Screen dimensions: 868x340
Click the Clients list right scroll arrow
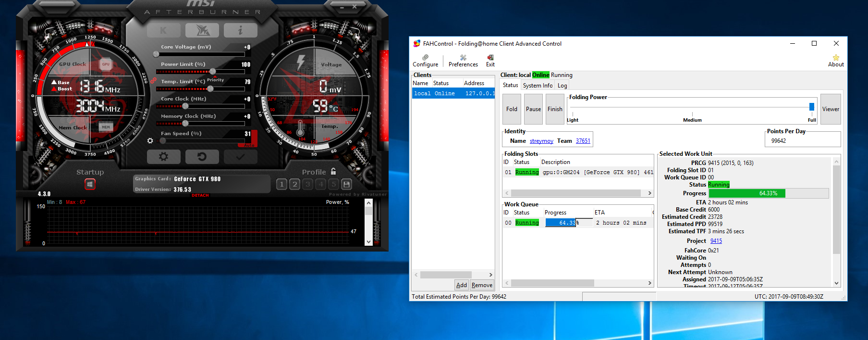490,275
